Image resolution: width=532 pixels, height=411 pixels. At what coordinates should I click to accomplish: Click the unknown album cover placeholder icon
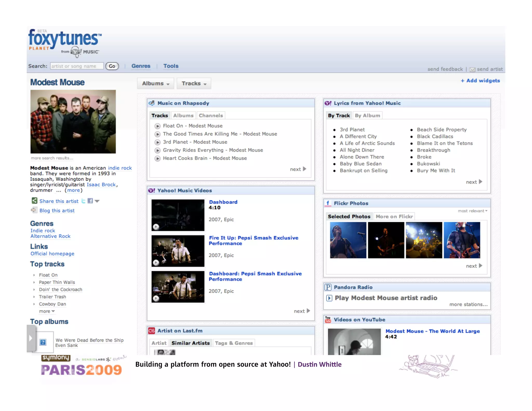[x=43, y=342]
